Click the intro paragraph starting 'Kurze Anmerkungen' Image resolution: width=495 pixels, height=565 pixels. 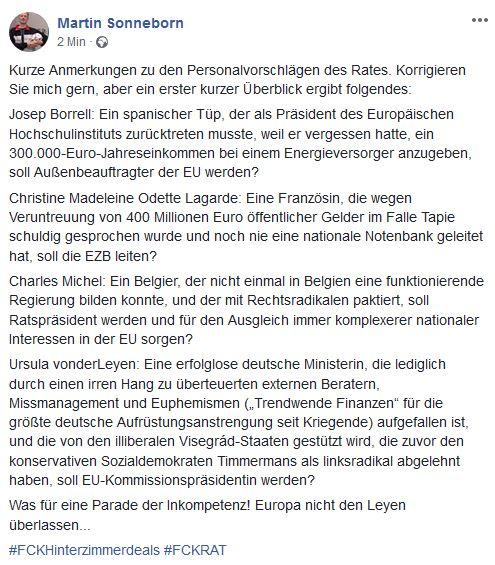click(x=237, y=80)
